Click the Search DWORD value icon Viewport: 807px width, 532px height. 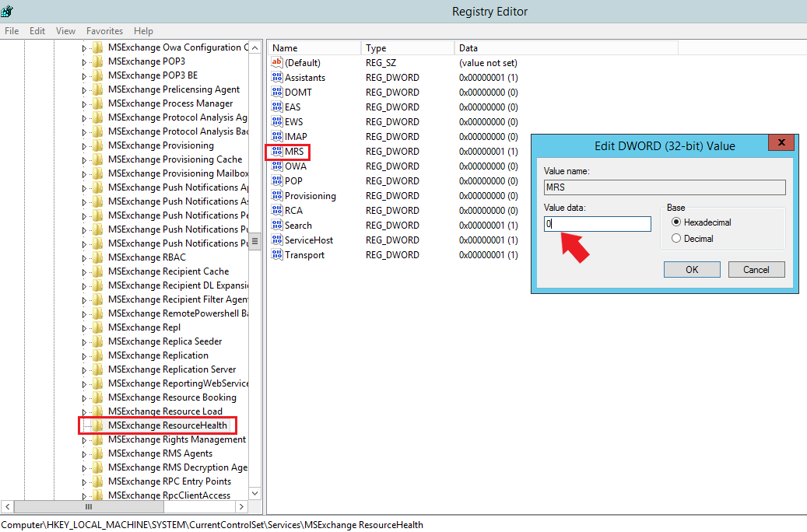pos(277,226)
